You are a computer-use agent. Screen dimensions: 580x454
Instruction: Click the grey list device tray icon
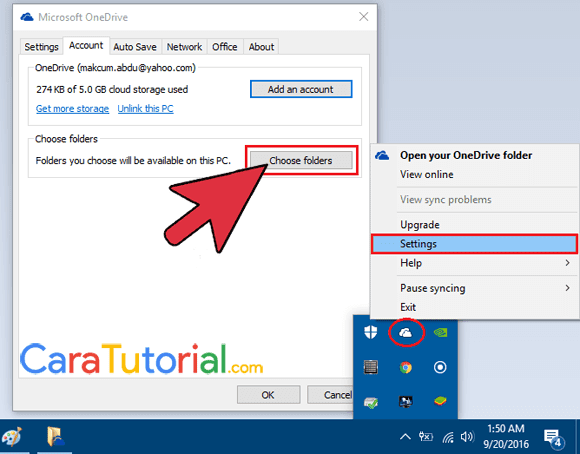[371, 367]
